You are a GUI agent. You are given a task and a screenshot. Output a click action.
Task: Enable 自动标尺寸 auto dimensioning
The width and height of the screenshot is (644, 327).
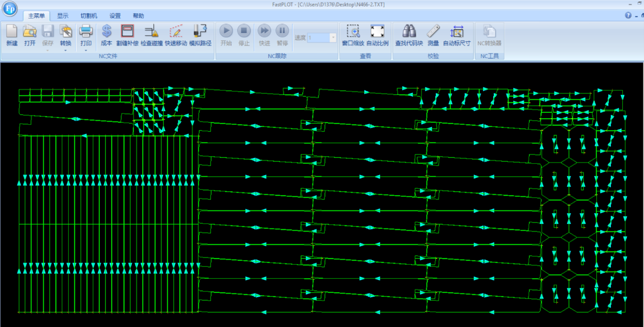[457, 35]
